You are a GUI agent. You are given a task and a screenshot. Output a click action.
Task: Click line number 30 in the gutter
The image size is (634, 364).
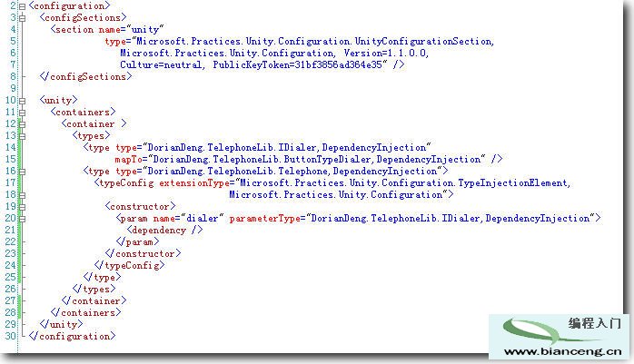pyautogui.click(x=11, y=336)
